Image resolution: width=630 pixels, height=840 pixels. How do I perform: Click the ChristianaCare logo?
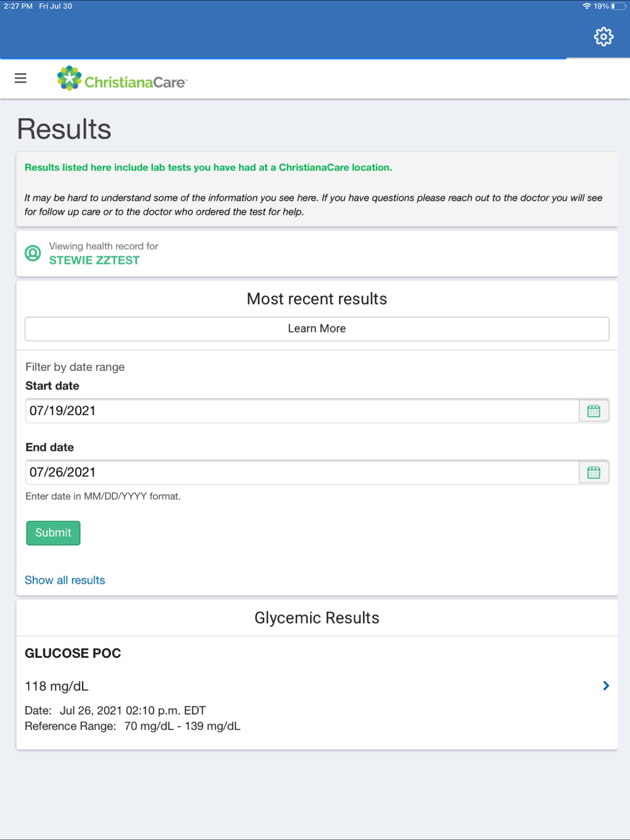point(123,79)
